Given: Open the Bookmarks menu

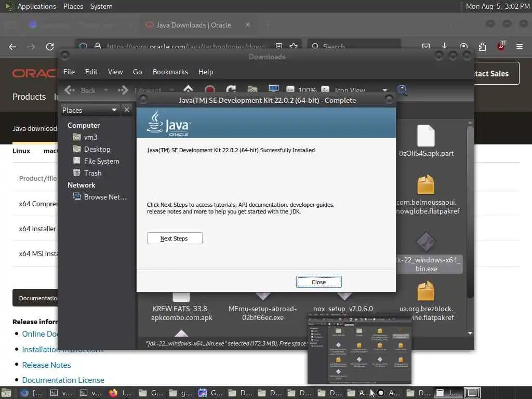Looking at the screenshot, I should (170, 72).
